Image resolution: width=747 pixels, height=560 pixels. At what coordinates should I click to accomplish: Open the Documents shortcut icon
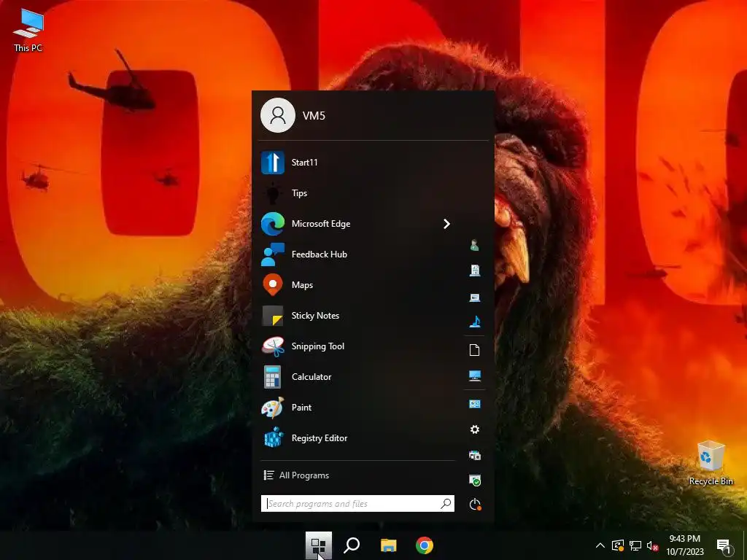tap(474, 271)
